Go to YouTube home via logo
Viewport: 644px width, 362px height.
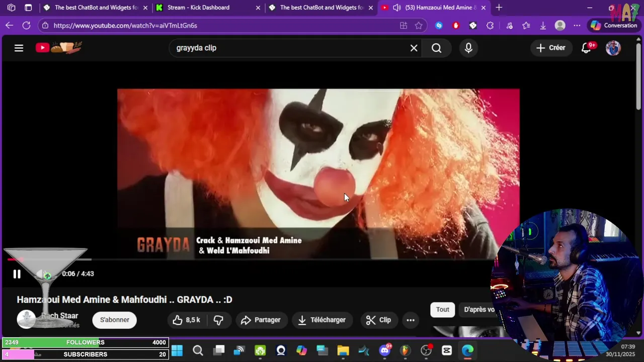tap(58, 48)
